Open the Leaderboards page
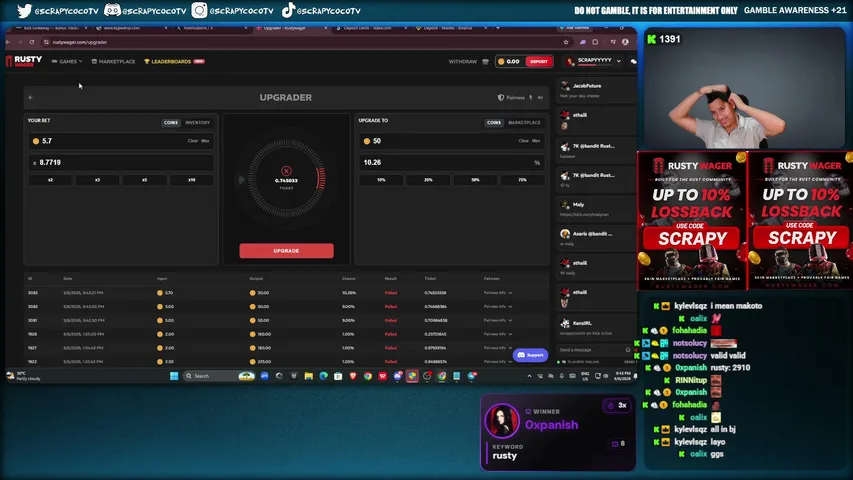 click(174, 61)
